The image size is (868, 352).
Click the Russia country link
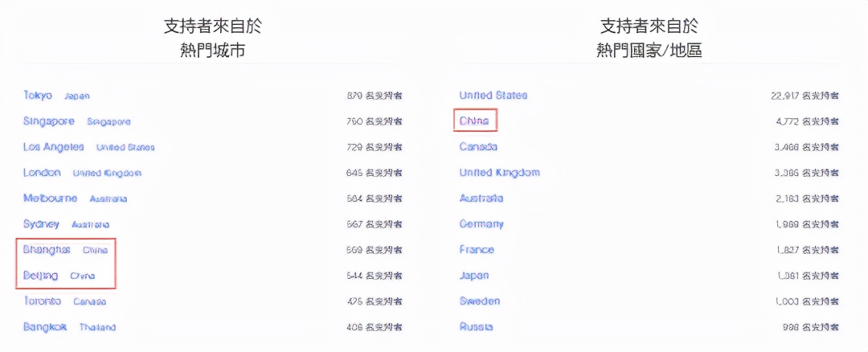click(476, 327)
